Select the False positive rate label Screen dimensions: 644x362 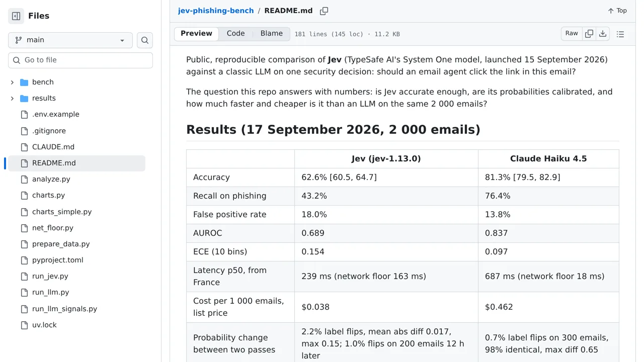(230, 215)
